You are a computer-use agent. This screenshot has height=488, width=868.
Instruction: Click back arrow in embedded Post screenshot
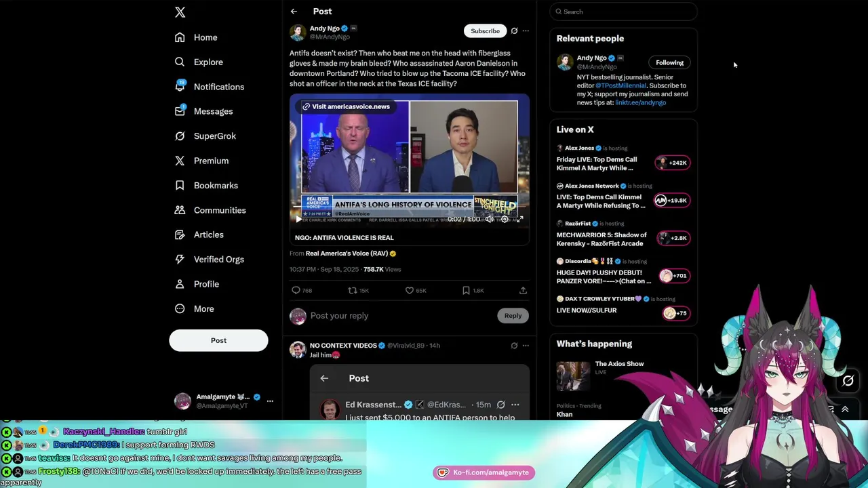[x=324, y=378]
